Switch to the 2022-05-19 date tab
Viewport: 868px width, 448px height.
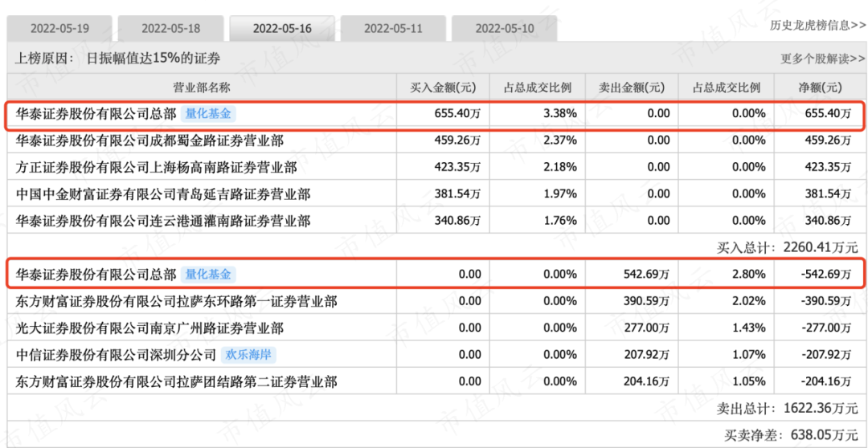(59, 28)
